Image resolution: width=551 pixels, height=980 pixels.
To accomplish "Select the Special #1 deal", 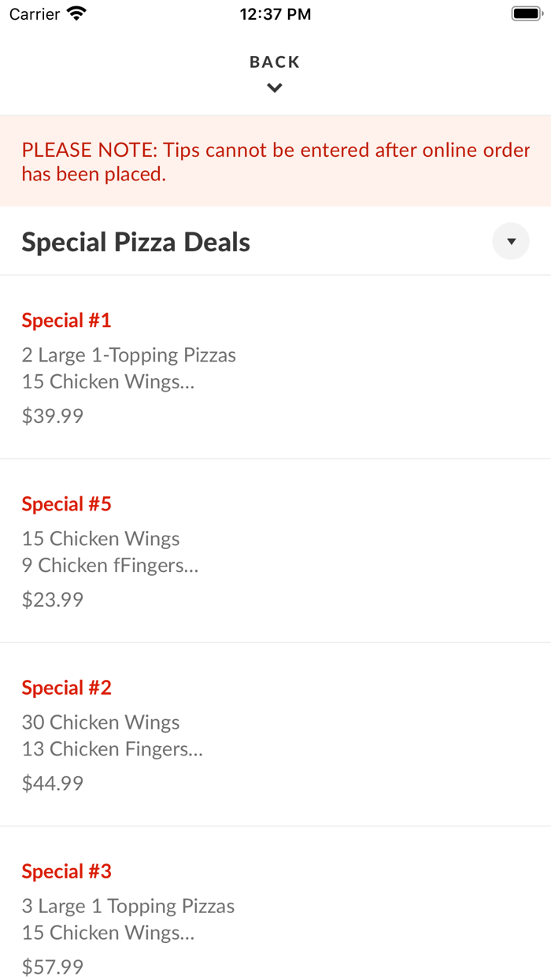I will 67,320.
